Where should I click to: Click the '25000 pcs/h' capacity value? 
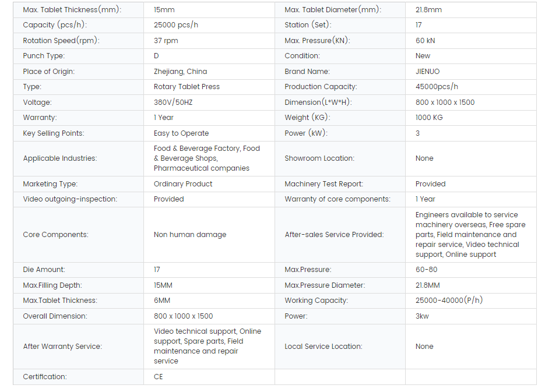[175, 25]
